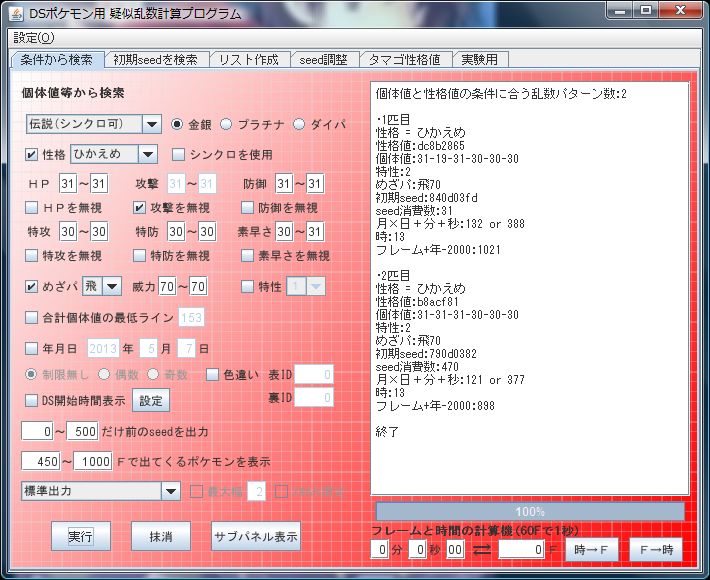The width and height of the screenshot is (710, 580).
Task: Click the 防御 minimum value field
Action: 284,184
